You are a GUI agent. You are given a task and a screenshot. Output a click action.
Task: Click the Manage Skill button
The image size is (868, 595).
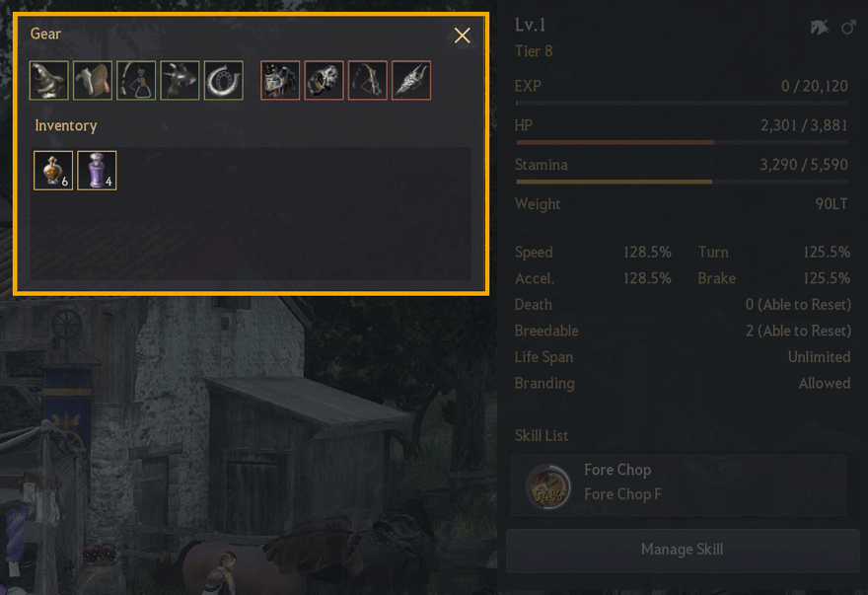(x=682, y=550)
